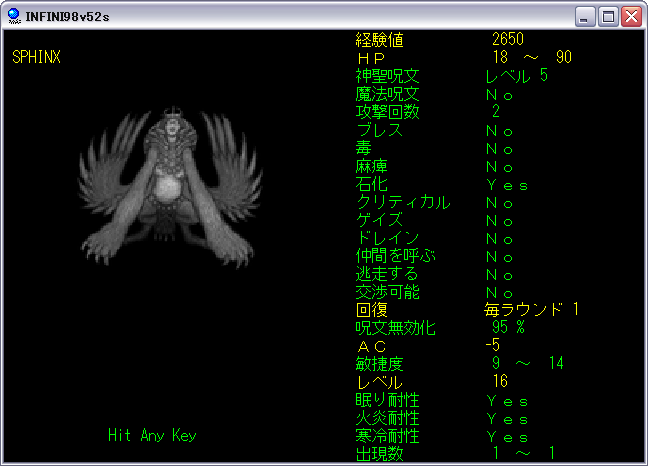Click the 経験値 label
The width and height of the screenshot is (648, 466).
[x=379, y=40]
